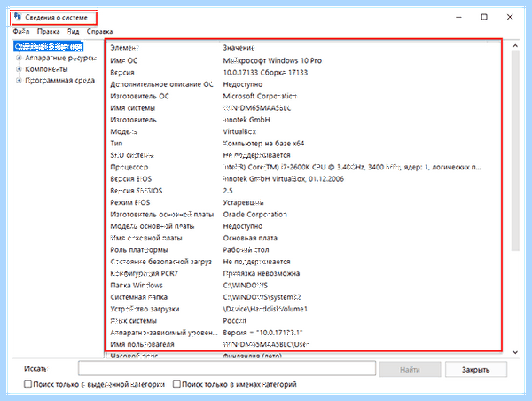532x401 pixels.
Task: Select the Oracle Corporation value
Action: coord(254,215)
